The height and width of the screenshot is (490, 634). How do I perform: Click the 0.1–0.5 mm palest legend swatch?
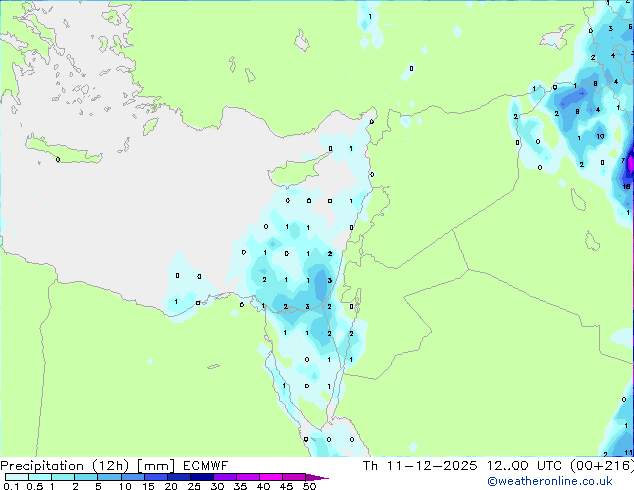pyautogui.click(x=17, y=477)
